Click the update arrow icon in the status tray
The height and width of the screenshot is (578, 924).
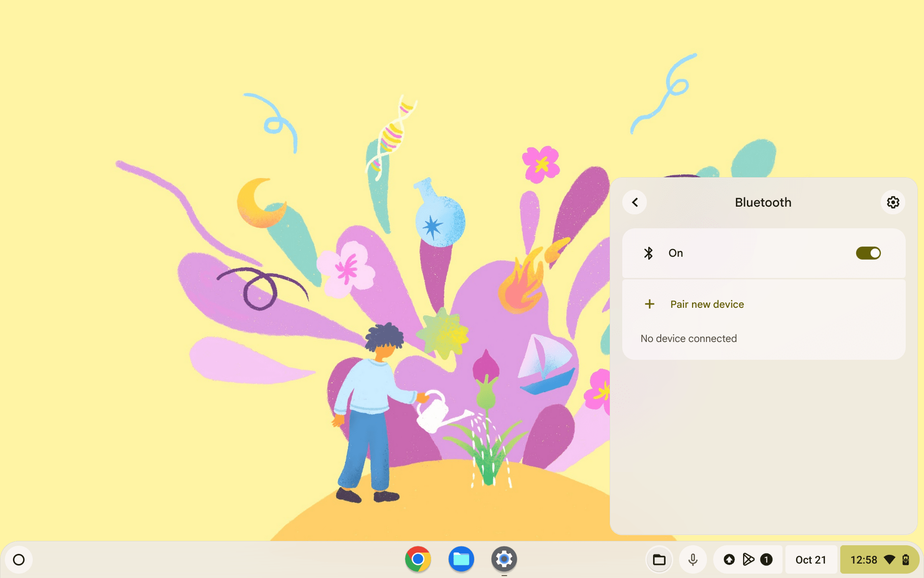tap(730, 559)
